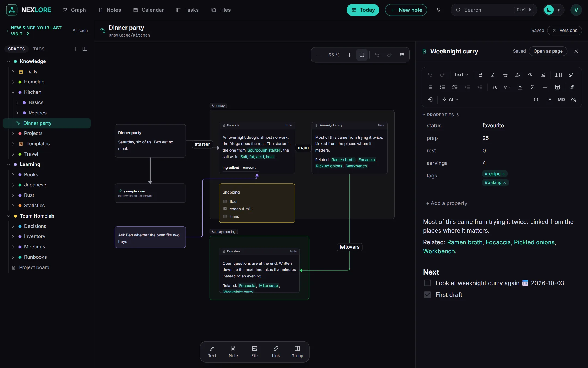Check the limes item in Shopping
588x368 pixels.
click(x=225, y=216)
